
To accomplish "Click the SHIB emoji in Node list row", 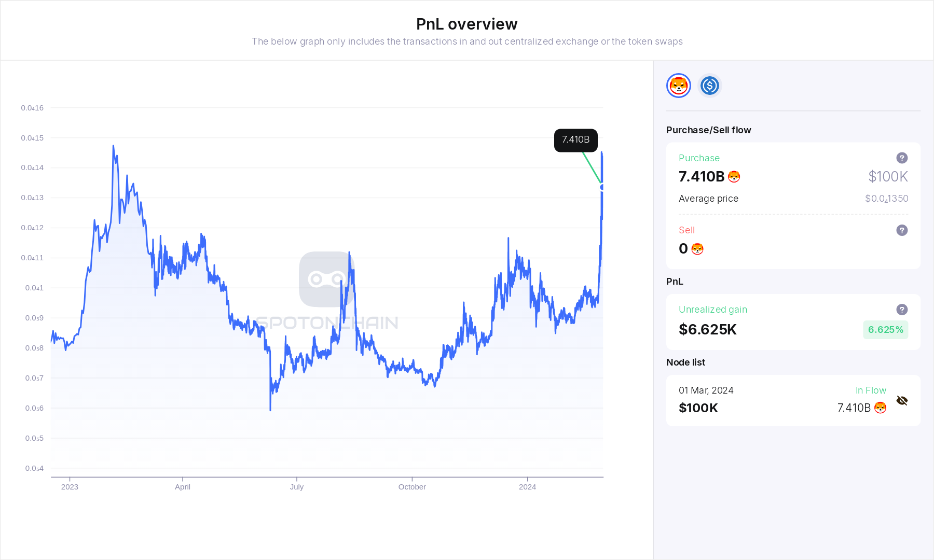I will (x=880, y=408).
